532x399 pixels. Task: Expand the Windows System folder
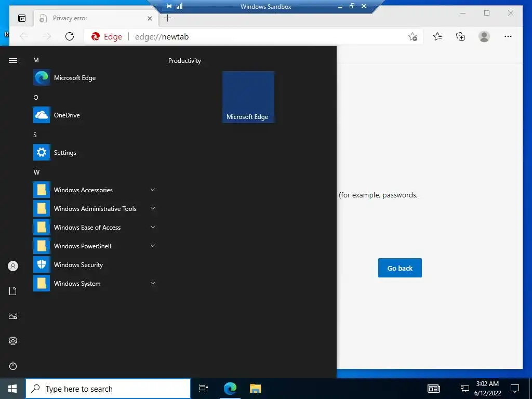tap(95, 283)
